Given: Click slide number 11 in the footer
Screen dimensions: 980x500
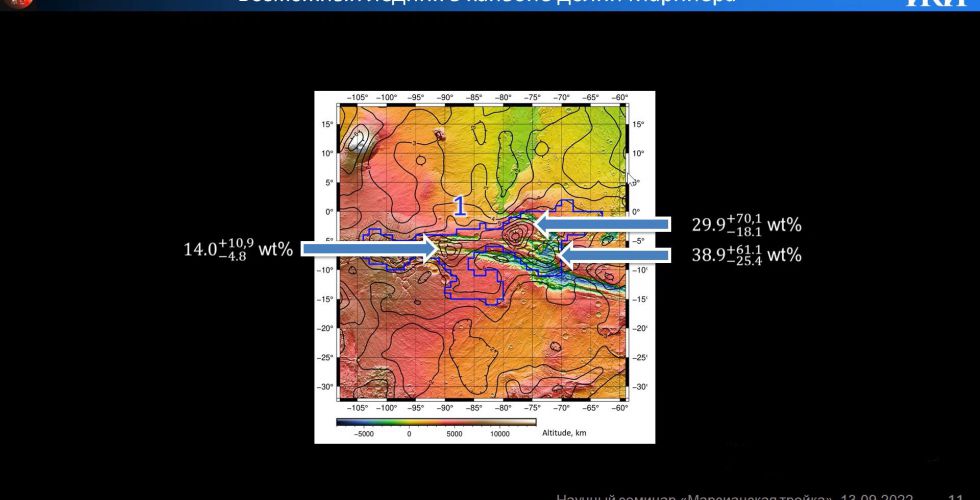Looking at the screenshot, I should tap(955, 496).
